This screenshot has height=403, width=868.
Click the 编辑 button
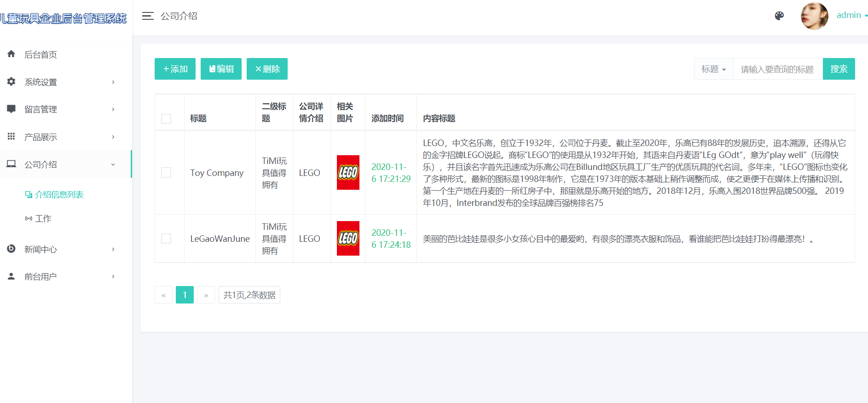221,69
